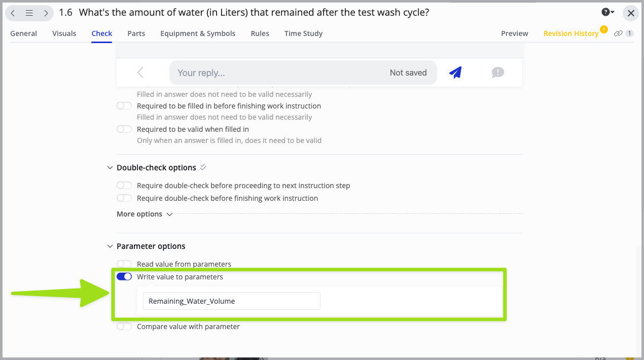Enable Read value from parameters
644x360 pixels.
point(124,264)
